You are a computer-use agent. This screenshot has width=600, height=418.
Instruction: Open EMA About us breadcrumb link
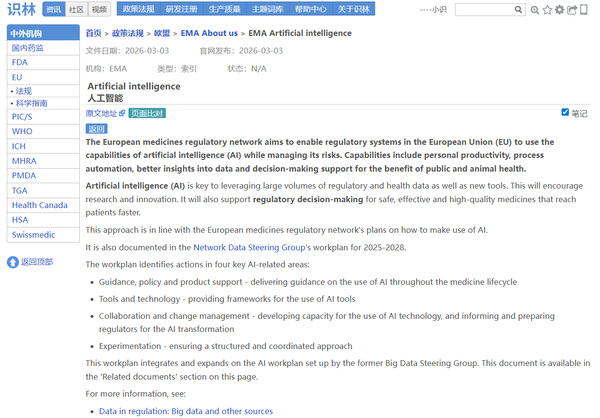point(203,33)
